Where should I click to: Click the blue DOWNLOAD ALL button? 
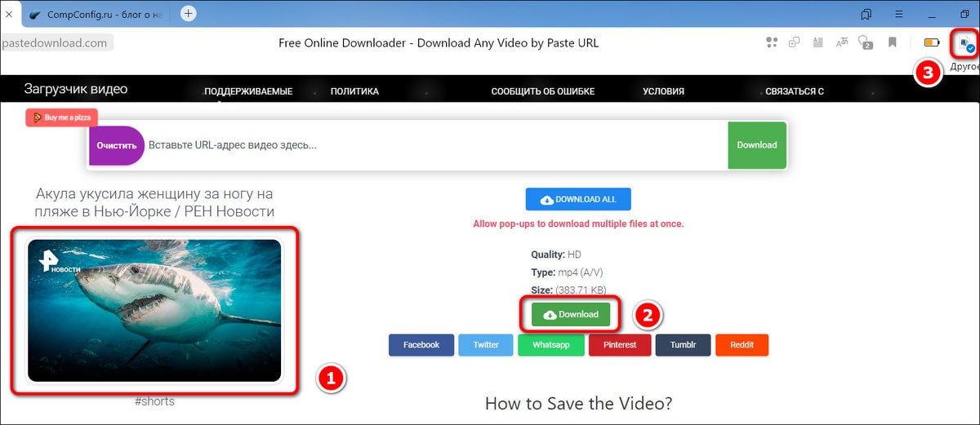578,199
